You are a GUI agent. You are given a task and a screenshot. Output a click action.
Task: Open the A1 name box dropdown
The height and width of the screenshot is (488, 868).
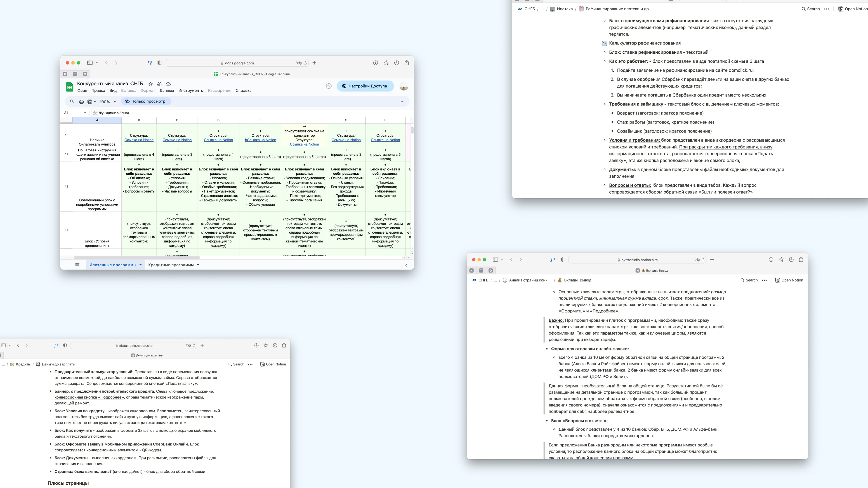coord(85,113)
